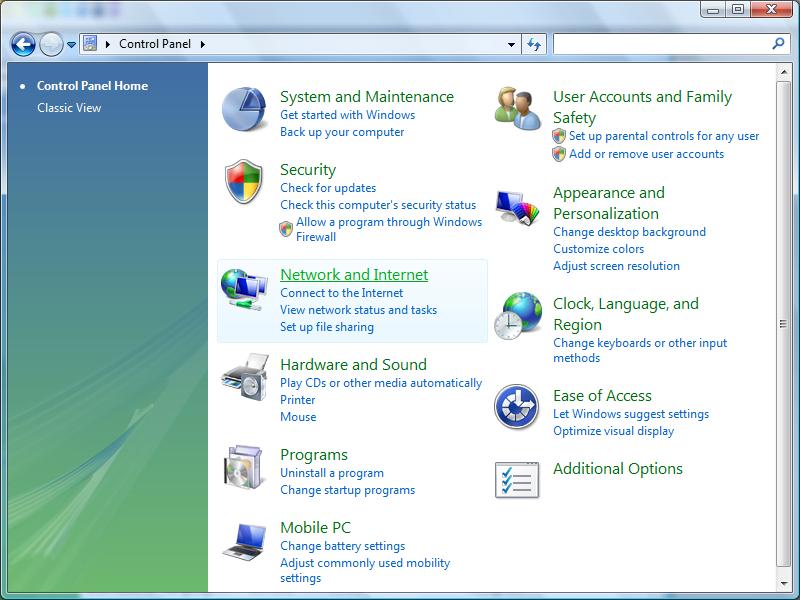
Task: Open Check this computer's security status
Action: point(378,205)
